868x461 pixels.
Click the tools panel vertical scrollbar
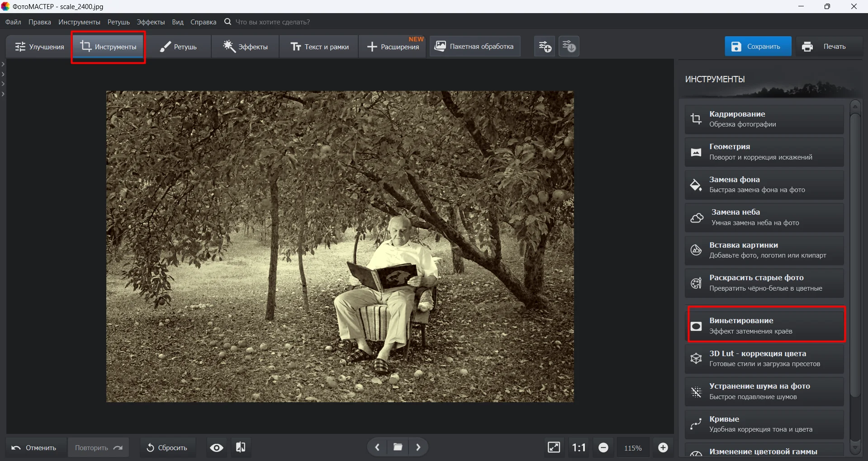pyautogui.click(x=855, y=255)
